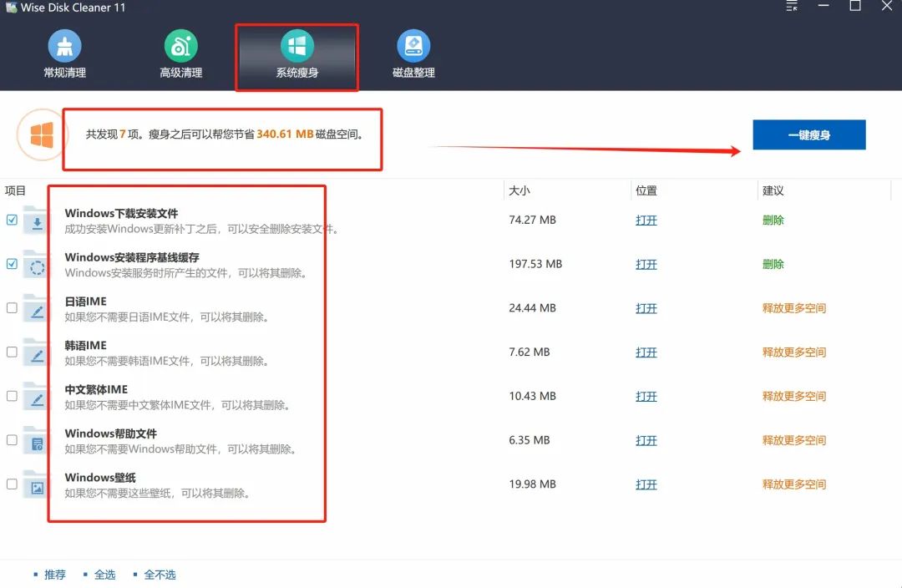
Task: Click 释放更多空间 for 韩语IME row
Action: [794, 352]
